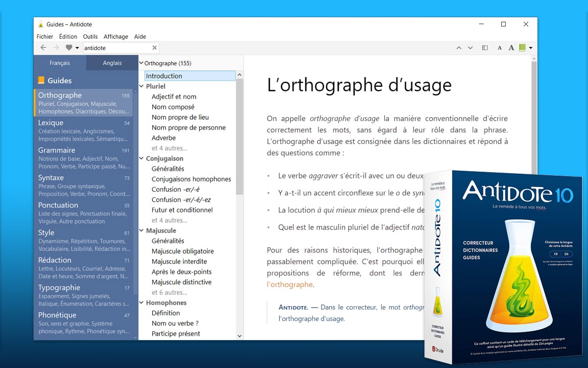The image size is (588, 368).
Task: Open the highlight color dropdown arrow
Action: 530,48
